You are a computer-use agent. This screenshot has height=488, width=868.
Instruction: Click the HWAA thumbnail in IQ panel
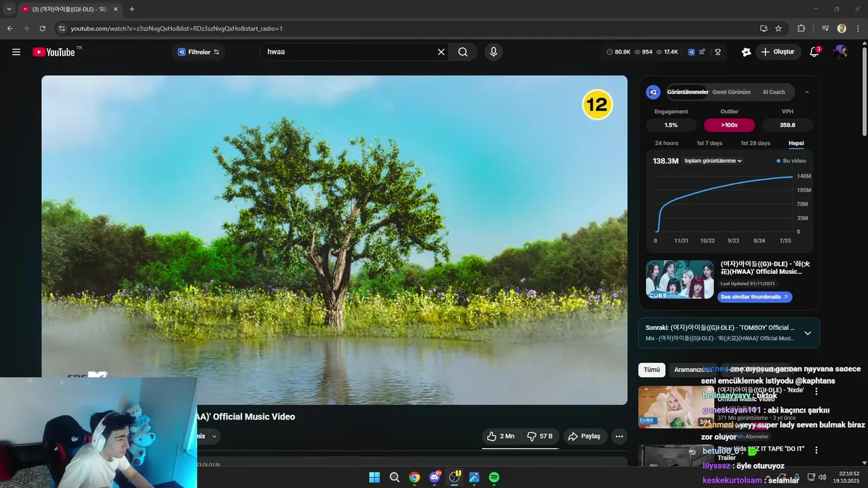click(679, 280)
